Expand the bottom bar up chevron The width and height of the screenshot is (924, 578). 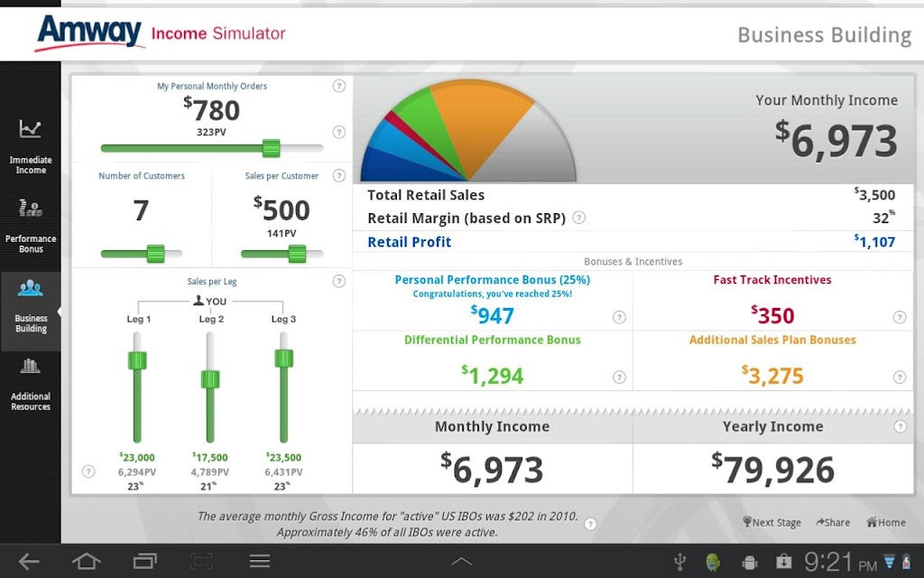(x=461, y=562)
